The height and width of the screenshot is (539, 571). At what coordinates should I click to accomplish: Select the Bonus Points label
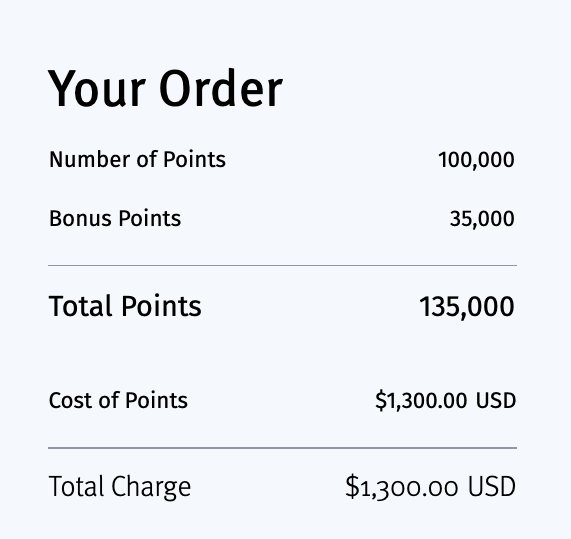pos(115,219)
